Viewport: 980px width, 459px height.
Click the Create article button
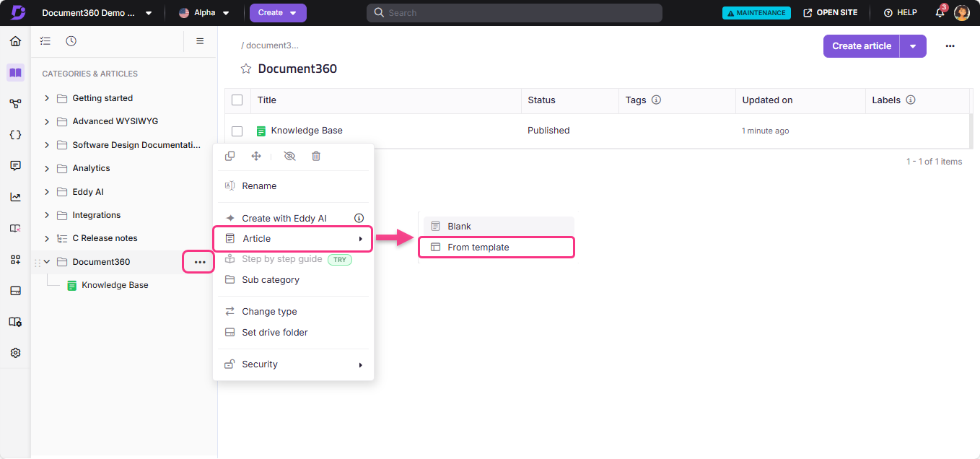pyautogui.click(x=861, y=45)
